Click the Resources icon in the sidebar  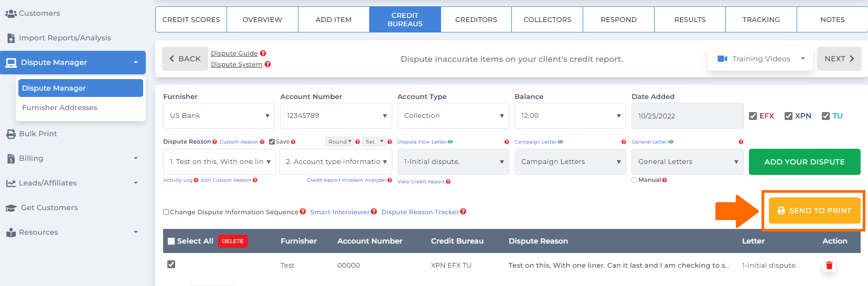11,233
